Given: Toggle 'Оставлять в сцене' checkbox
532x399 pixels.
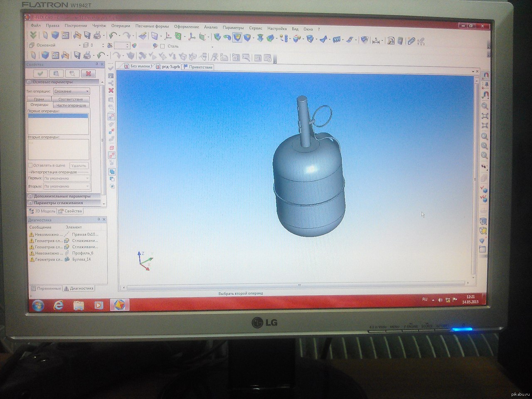Looking at the screenshot, I should [x=30, y=165].
